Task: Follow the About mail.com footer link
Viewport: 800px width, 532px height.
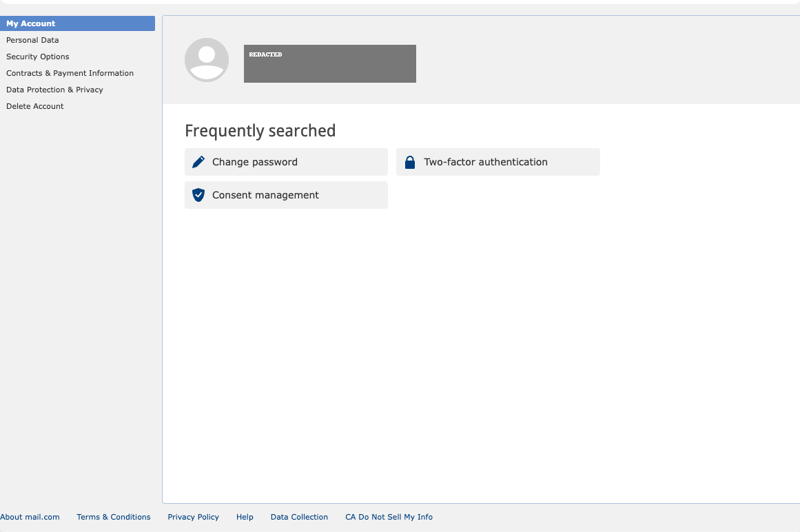Action: coord(30,517)
